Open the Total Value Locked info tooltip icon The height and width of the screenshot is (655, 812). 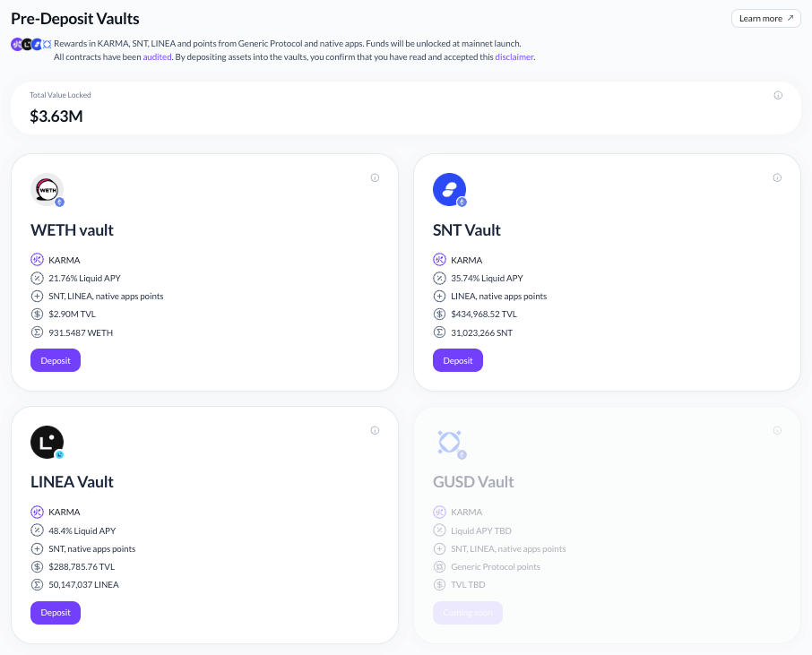[x=778, y=95]
